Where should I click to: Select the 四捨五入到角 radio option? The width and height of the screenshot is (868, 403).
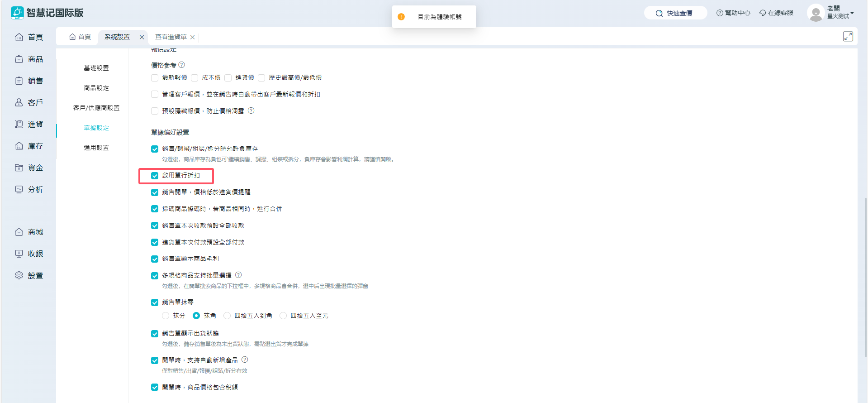pyautogui.click(x=228, y=316)
